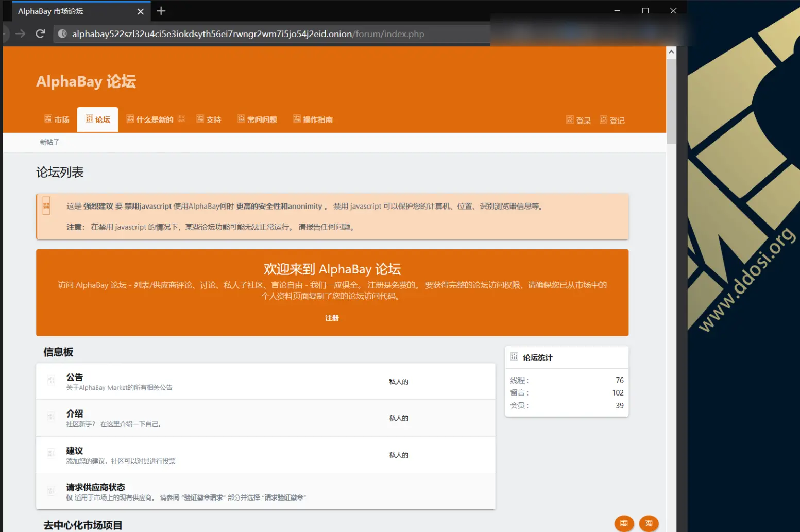Select the 论坛 navigation tab

coord(98,119)
